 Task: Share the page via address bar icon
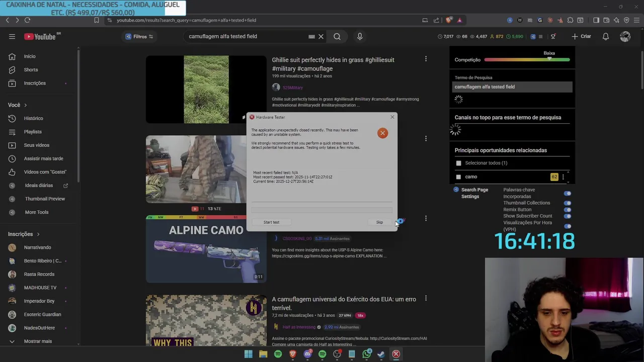click(436, 20)
